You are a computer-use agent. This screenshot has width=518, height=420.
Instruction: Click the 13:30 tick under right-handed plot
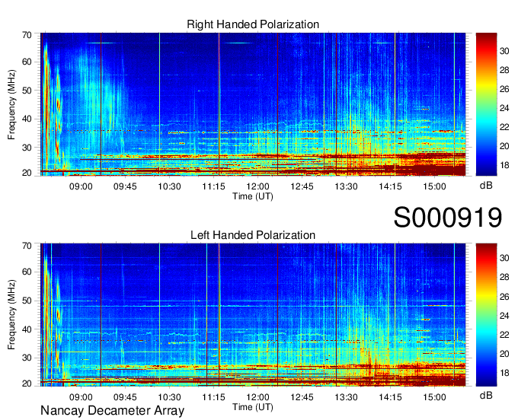[346, 186]
